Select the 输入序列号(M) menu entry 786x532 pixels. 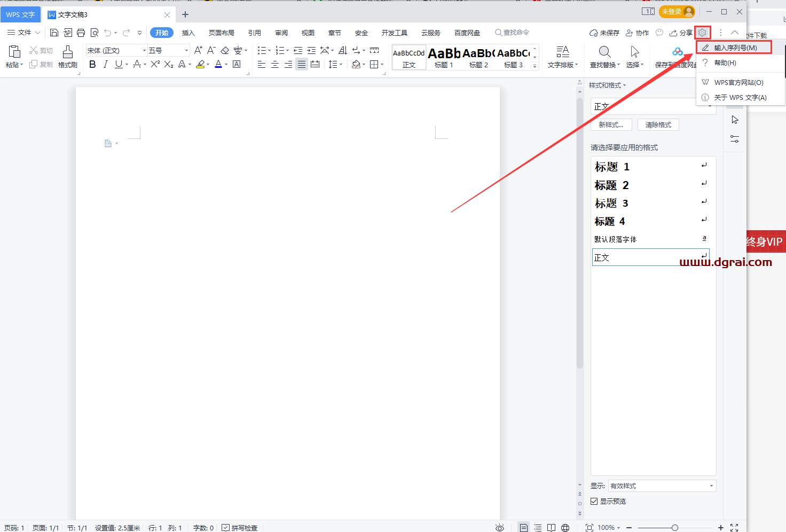pos(735,48)
